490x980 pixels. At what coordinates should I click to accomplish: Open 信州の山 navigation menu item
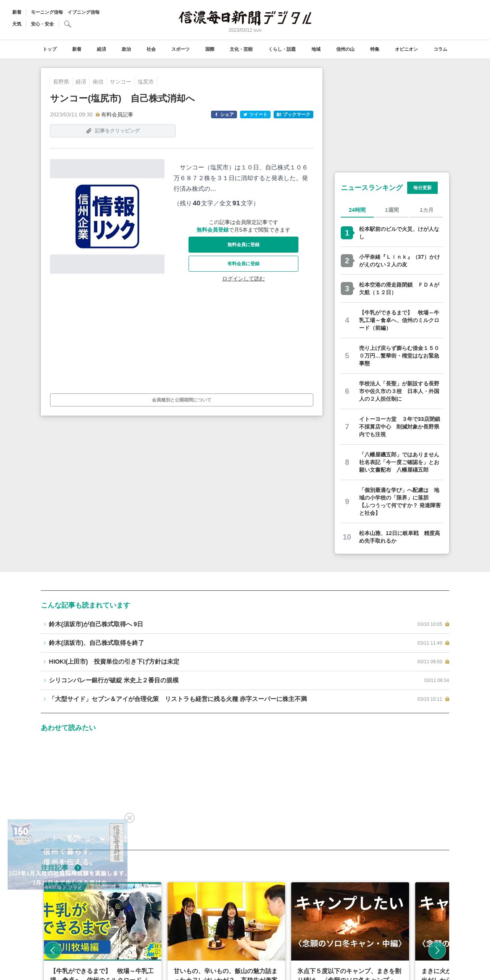345,49
